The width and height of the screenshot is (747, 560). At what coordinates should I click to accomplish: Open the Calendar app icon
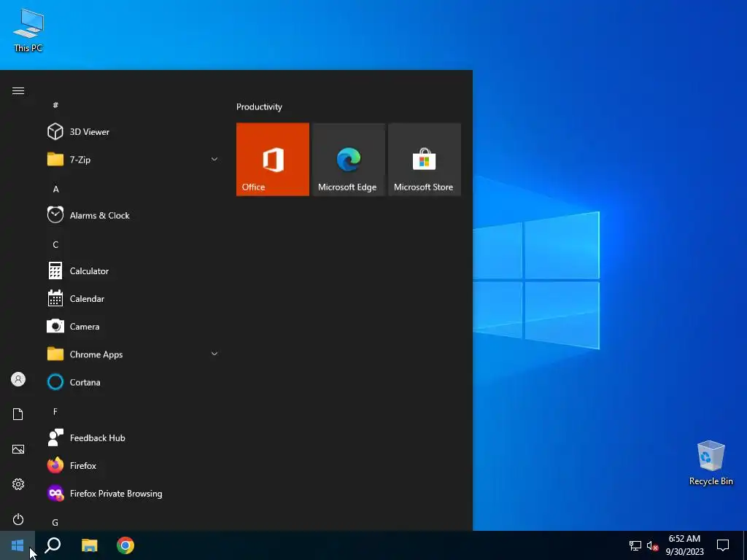pyautogui.click(x=55, y=298)
